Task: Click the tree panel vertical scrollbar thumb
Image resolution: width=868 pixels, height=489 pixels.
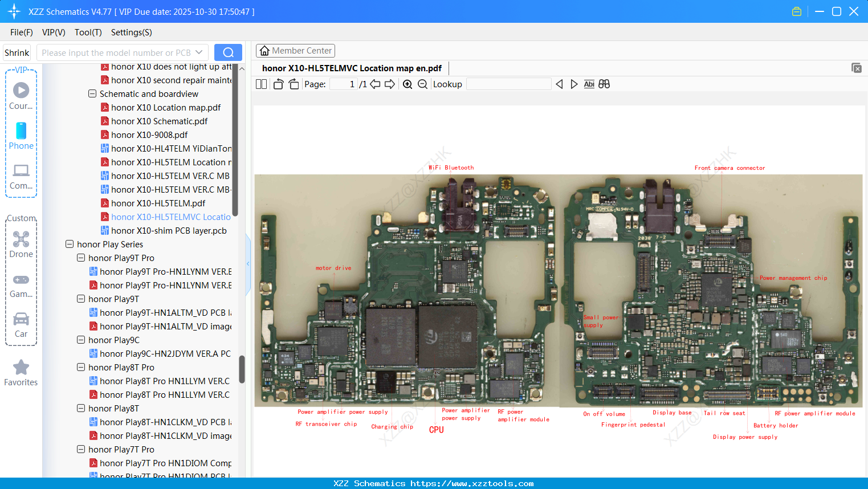Action: pyautogui.click(x=242, y=369)
